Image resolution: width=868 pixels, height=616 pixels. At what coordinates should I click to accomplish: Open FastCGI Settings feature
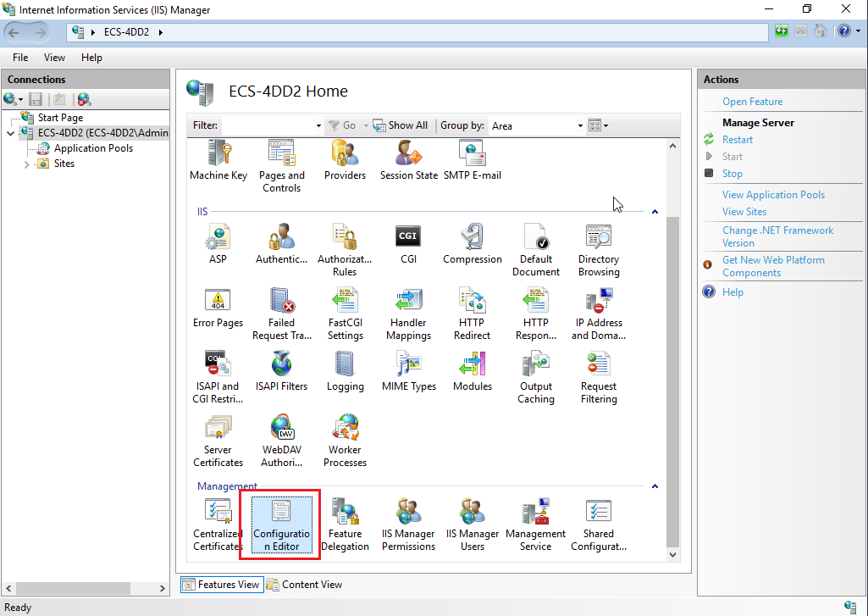[x=345, y=314]
